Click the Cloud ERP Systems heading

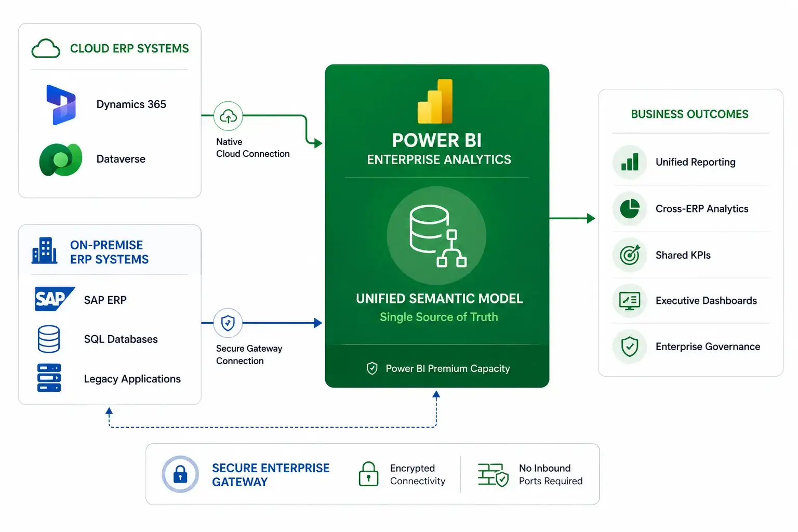129,49
